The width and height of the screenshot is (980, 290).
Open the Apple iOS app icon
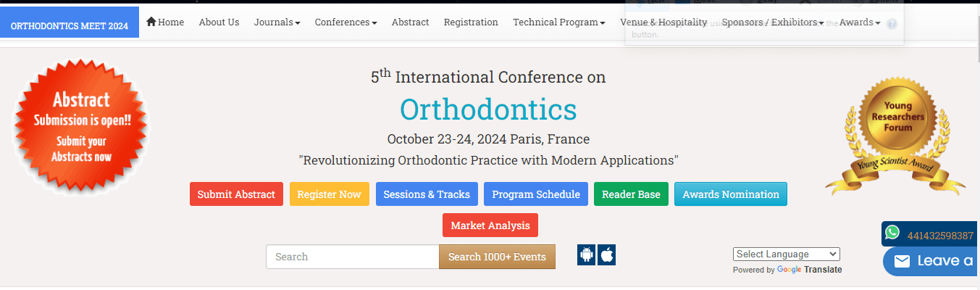pyautogui.click(x=607, y=255)
